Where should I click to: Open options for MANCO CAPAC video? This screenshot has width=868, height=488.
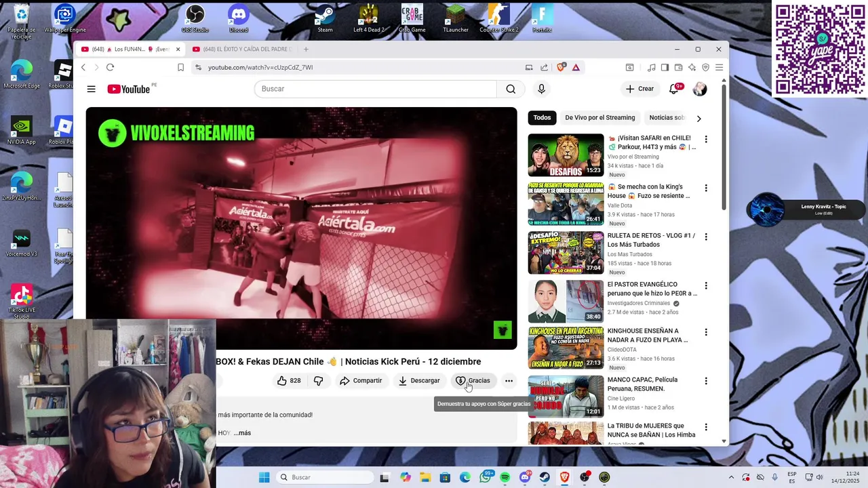coord(706,381)
